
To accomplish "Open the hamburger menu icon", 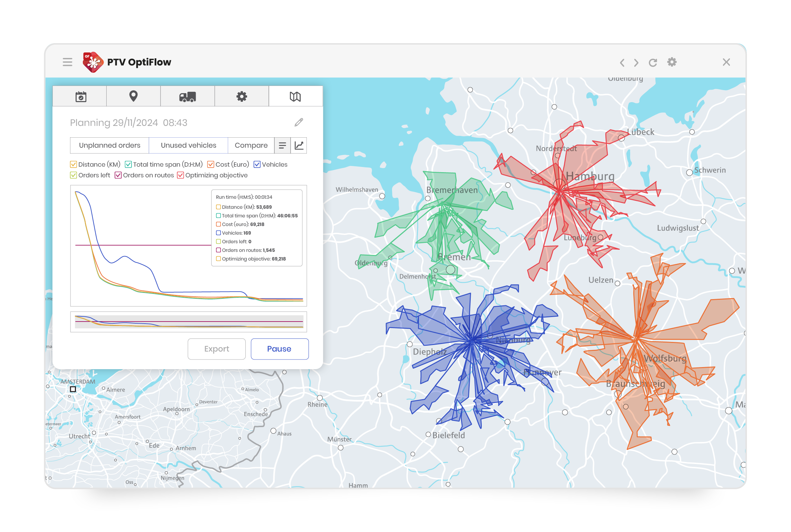I will point(67,62).
